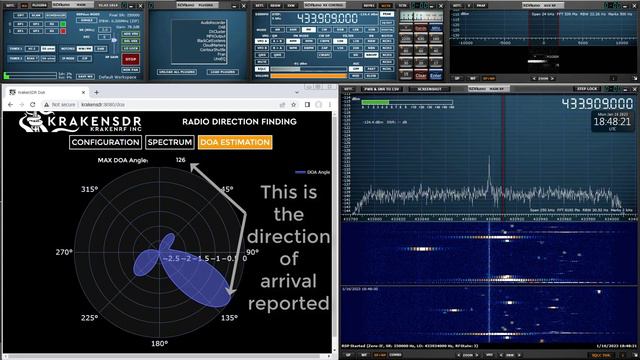Select ContourShuttle in the plugin list
Viewport: 640px width, 360px height.
pyautogui.click(x=212, y=50)
